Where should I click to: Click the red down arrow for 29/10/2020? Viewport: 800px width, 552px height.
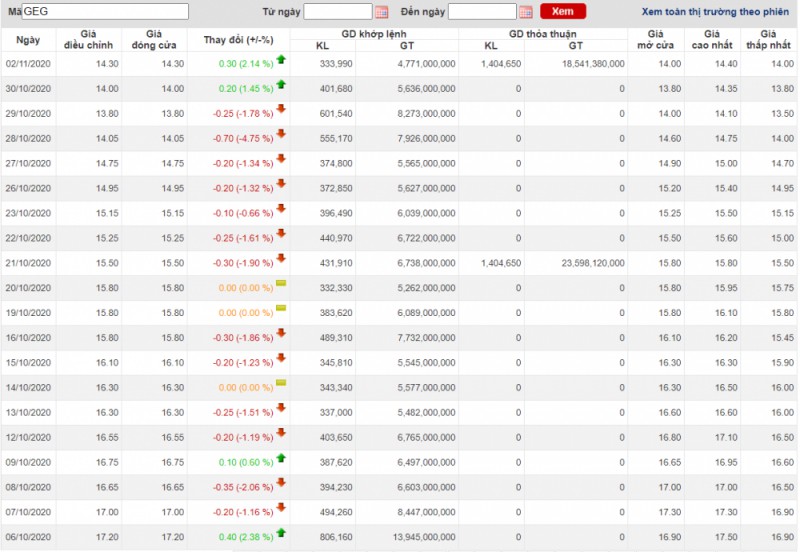[x=281, y=111]
